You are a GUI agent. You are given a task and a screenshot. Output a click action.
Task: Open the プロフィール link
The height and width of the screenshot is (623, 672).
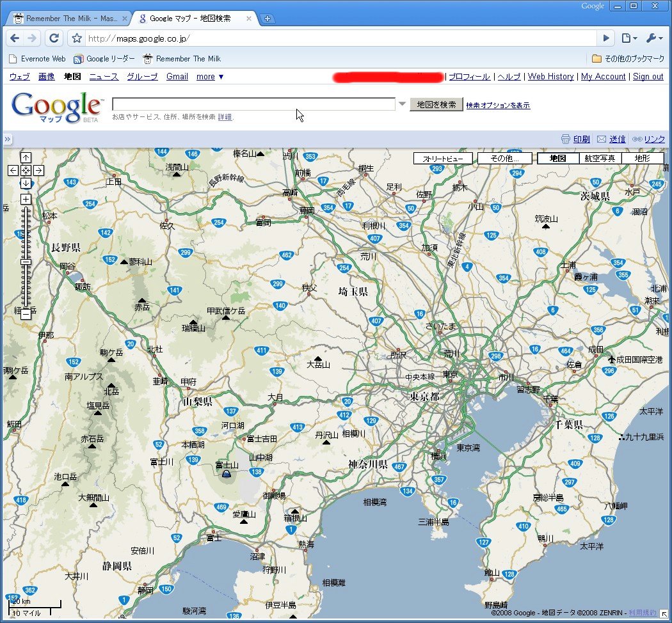(469, 77)
